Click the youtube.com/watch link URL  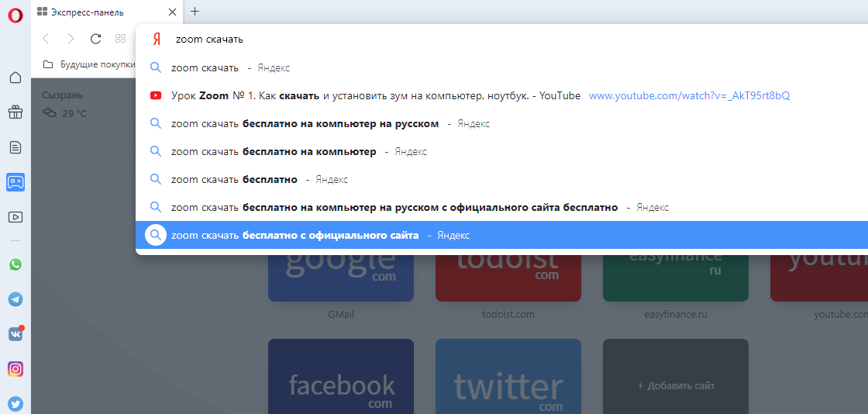coord(689,96)
